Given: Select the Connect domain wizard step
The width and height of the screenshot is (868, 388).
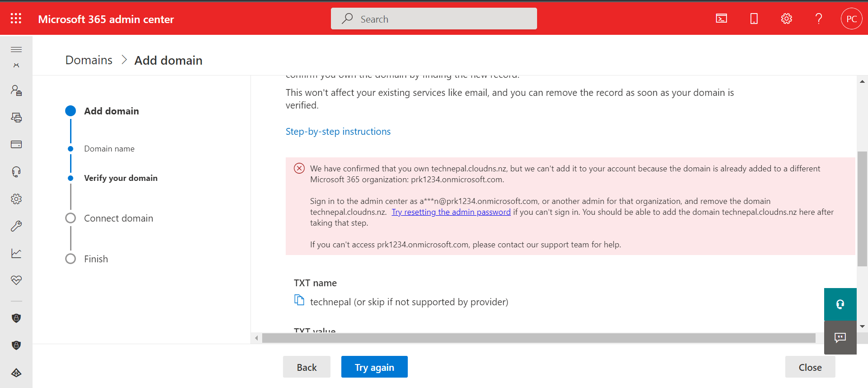Looking at the screenshot, I should (x=118, y=218).
